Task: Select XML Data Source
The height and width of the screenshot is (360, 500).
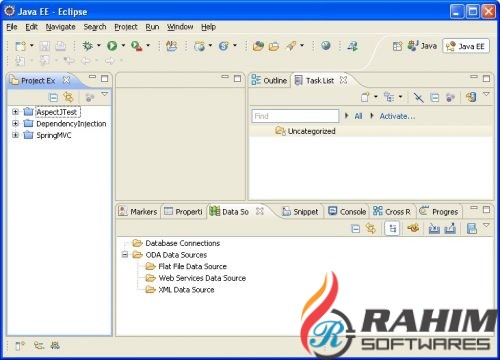Action: click(x=186, y=290)
